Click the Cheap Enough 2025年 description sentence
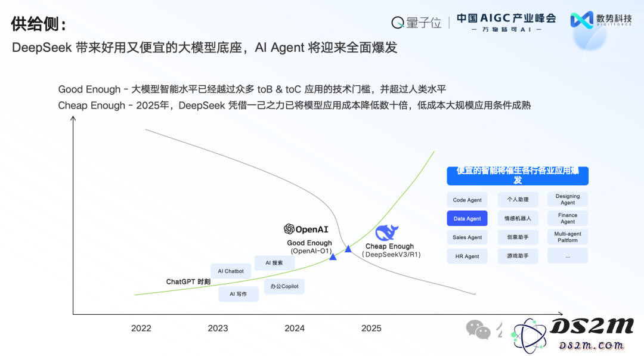Viewport: 644px width, 356px height. point(294,106)
